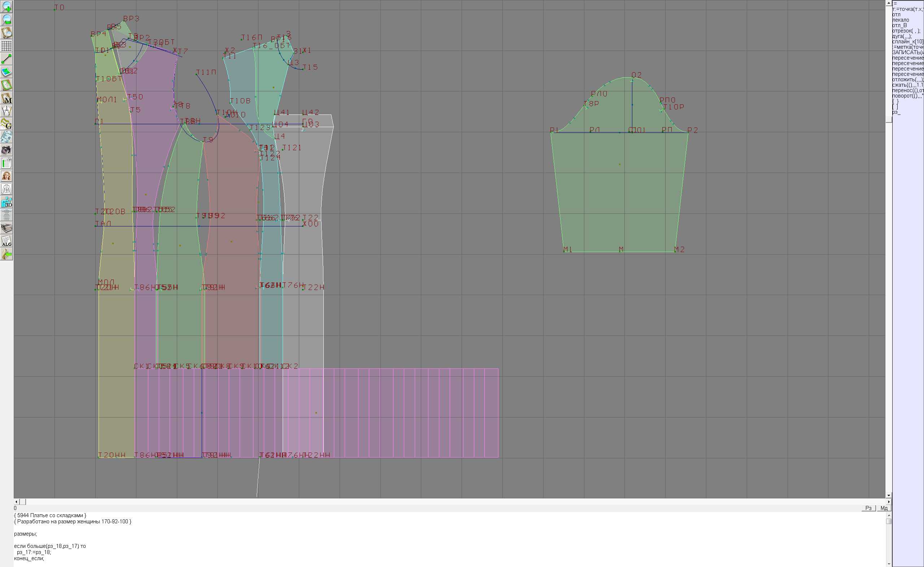This screenshot has height=567, width=924.
Task: Click the green arrow exit icon
Action: coord(6,254)
